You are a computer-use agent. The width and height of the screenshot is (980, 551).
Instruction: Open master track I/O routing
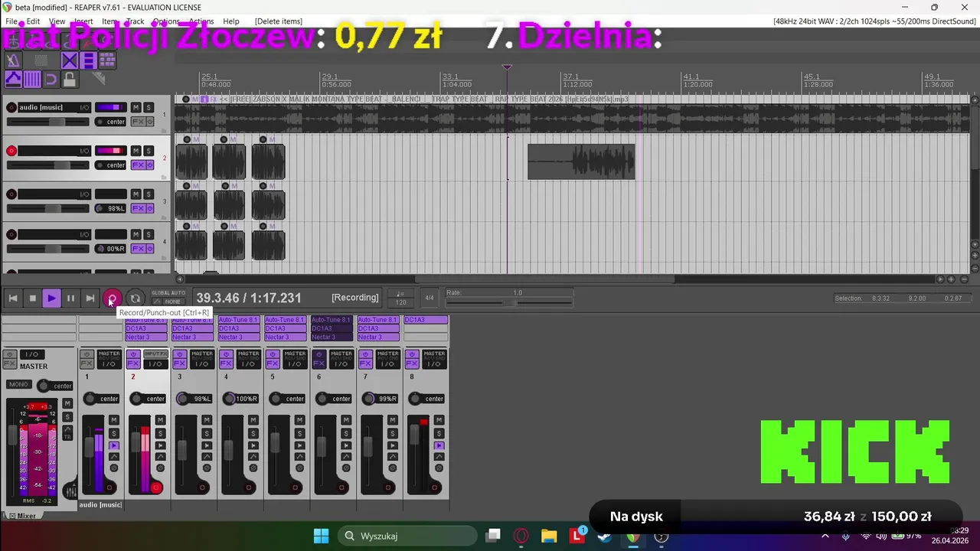click(32, 354)
